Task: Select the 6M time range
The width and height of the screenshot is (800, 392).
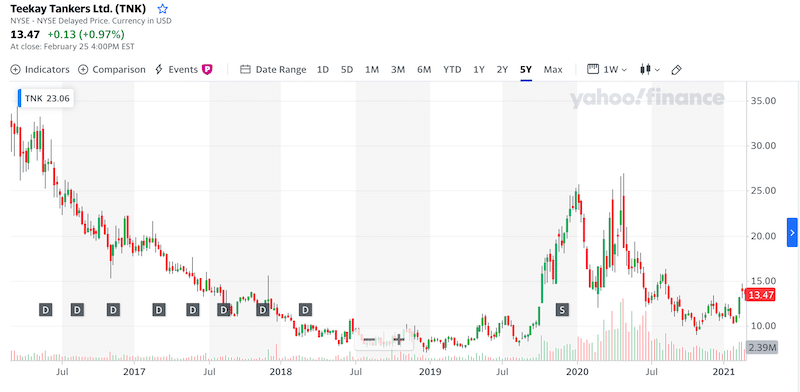Action: (x=424, y=69)
